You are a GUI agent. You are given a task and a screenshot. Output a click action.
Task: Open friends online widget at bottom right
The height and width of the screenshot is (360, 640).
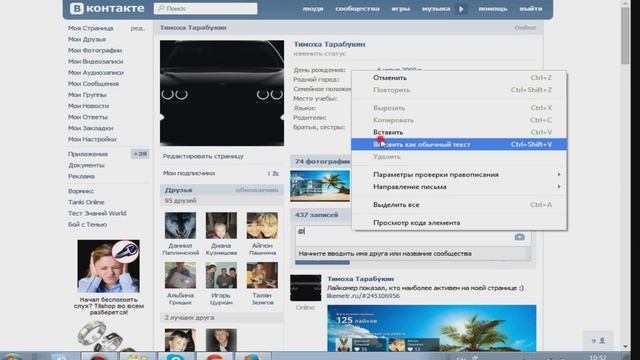click(598, 340)
